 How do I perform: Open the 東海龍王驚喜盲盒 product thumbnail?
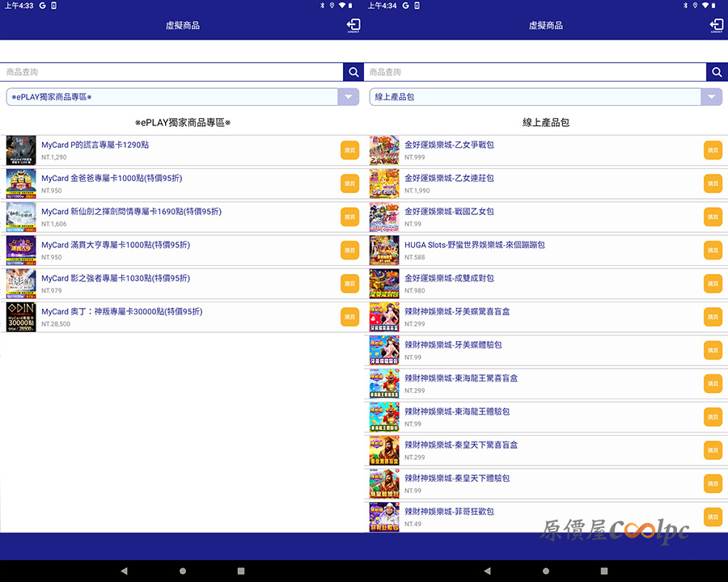pos(384,384)
